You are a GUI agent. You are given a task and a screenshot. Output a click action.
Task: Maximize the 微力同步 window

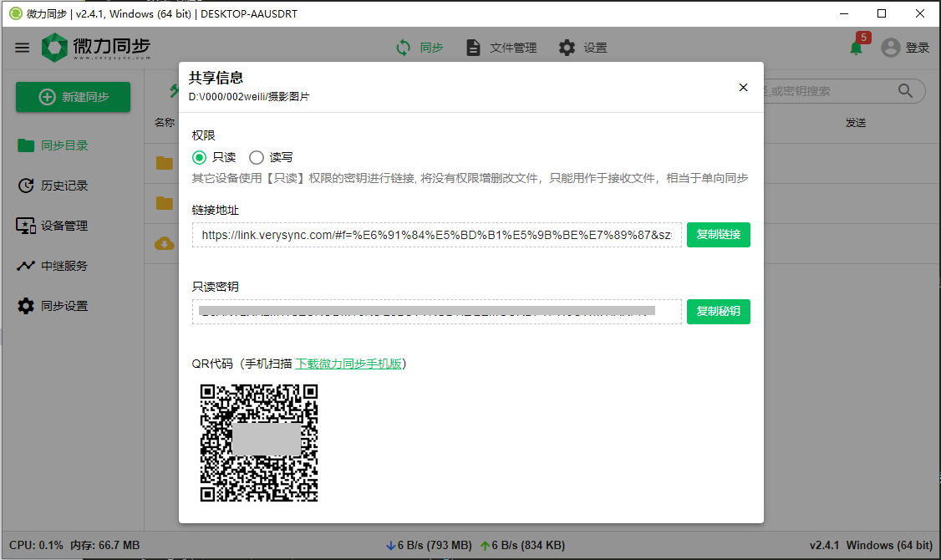882,13
